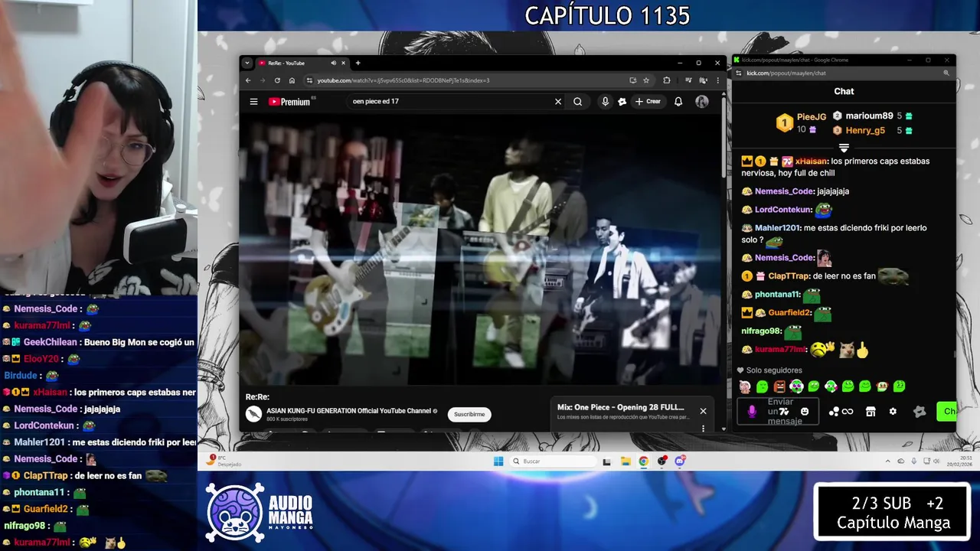Image resolution: width=980 pixels, height=551 pixels.
Task: Click the ClapTTrap username in Kick chat
Action: [789, 276]
